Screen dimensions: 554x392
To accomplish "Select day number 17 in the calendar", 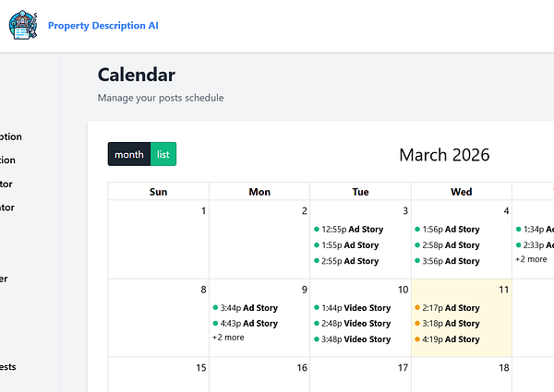I will point(403,368).
